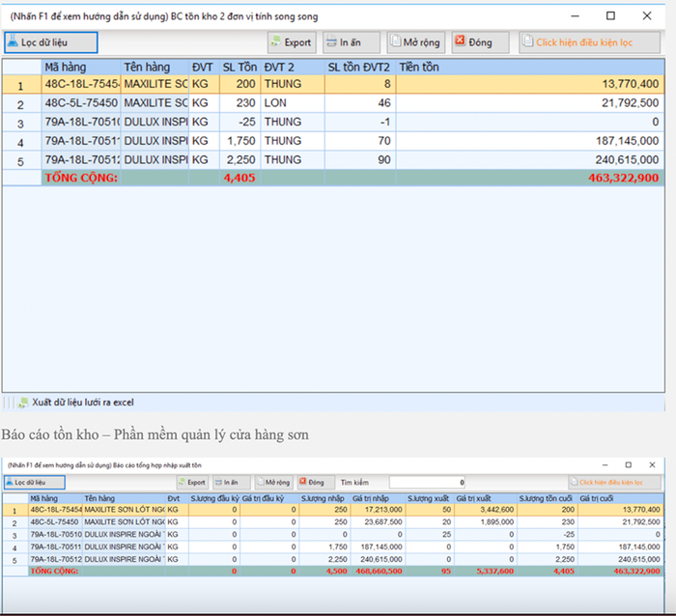Click Lọc dữ liệu in the lower nhập xuất tồn window
Screen dimensions: 676x616
[35, 483]
